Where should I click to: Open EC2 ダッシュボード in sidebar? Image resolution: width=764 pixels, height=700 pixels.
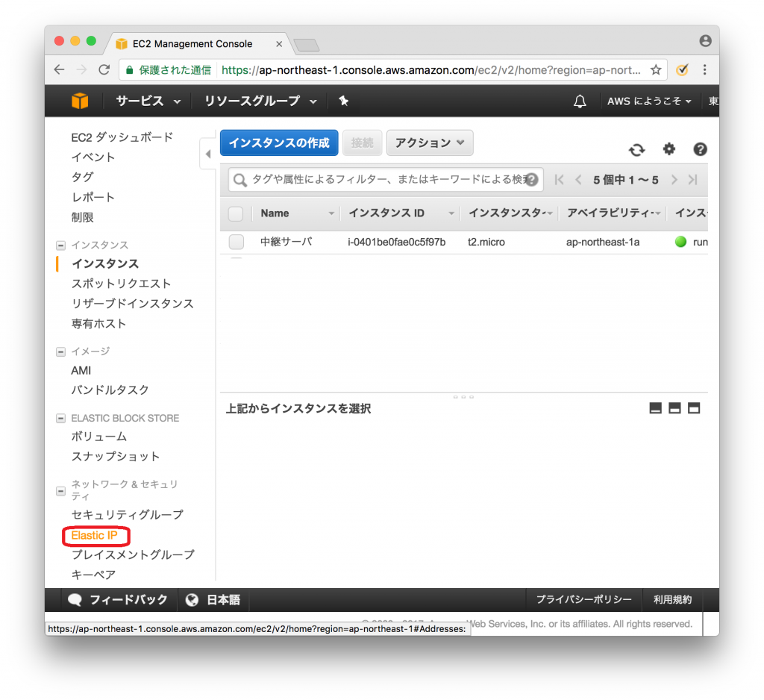coord(122,137)
